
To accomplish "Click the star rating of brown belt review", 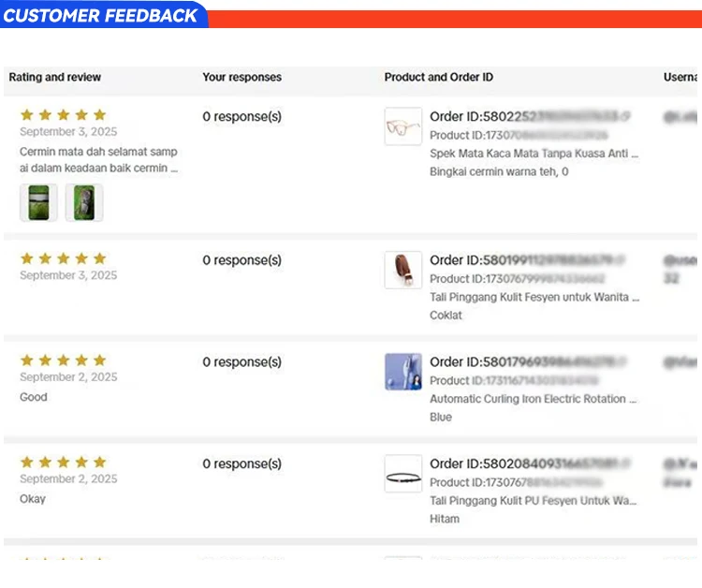I will click(63, 258).
